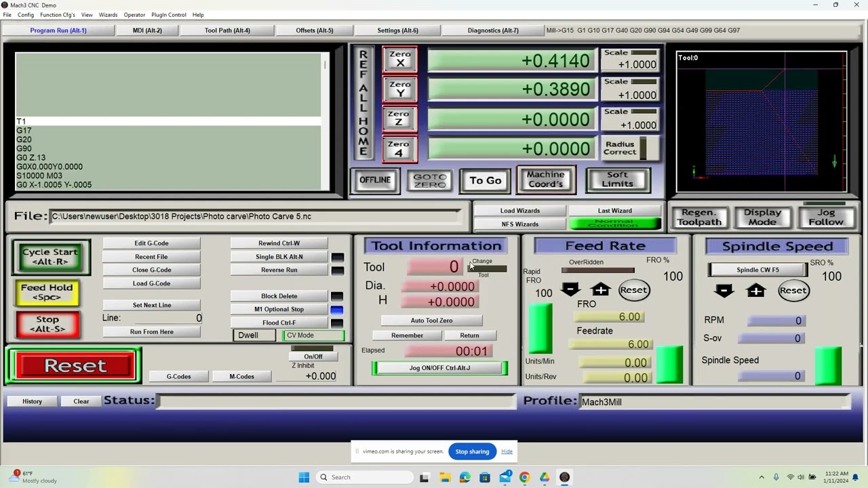Toggle Block Delete option
This screenshot has height=488, width=868.
279,296
